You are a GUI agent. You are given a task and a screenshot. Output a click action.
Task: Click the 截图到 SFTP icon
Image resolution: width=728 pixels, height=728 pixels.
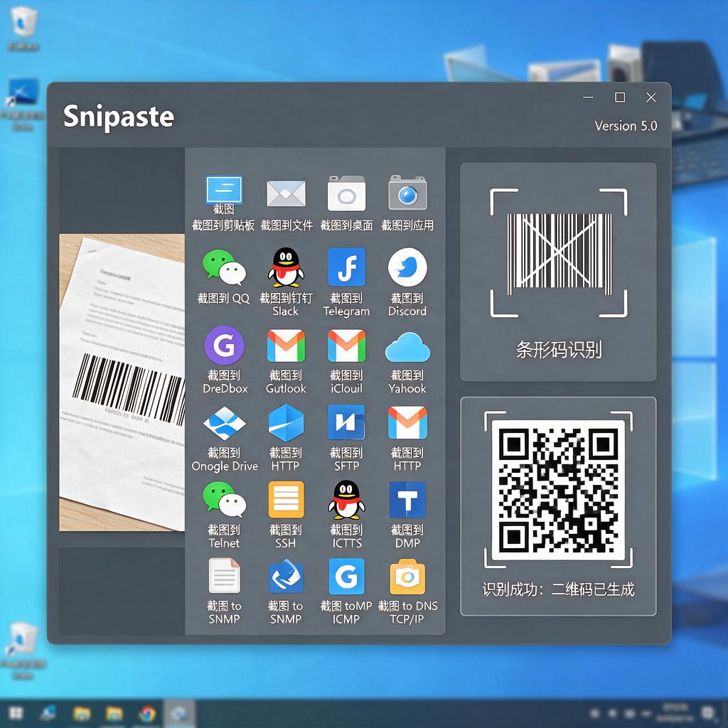346,422
